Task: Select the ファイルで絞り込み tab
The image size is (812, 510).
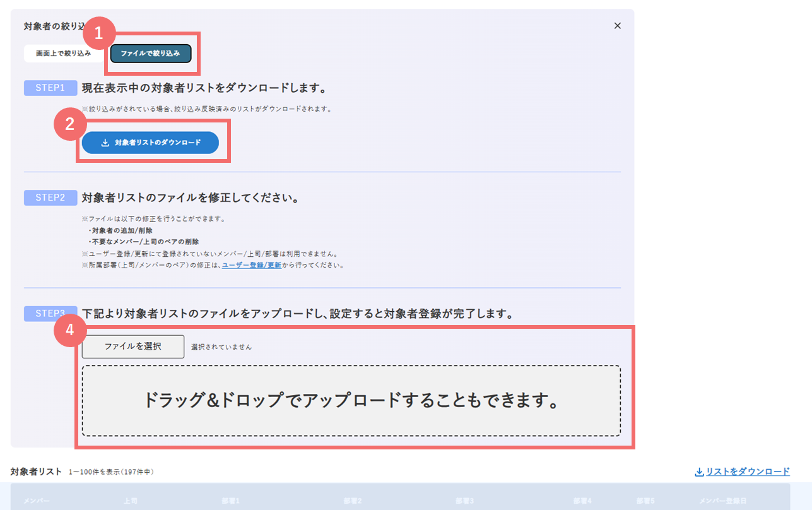Action: coord(150,54)
